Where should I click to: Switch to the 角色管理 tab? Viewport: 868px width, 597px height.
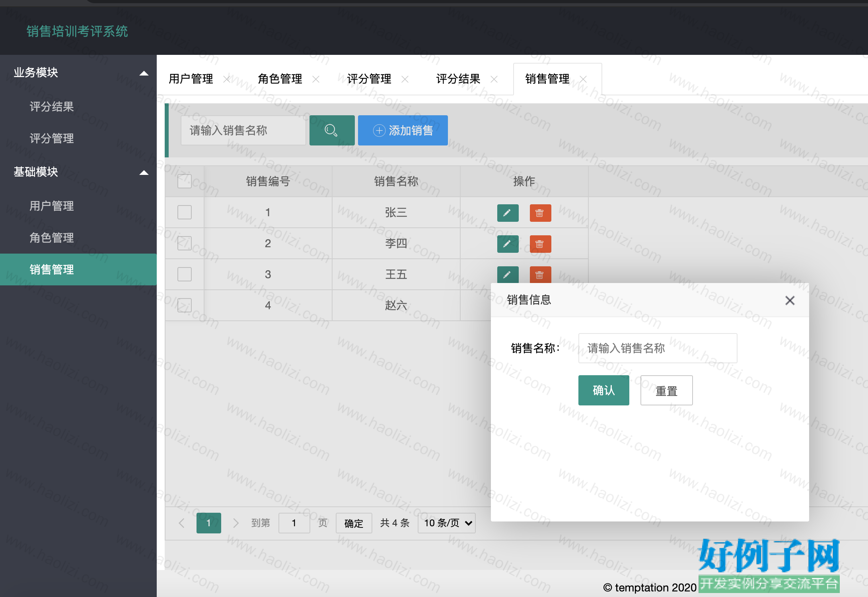(280, 79)
